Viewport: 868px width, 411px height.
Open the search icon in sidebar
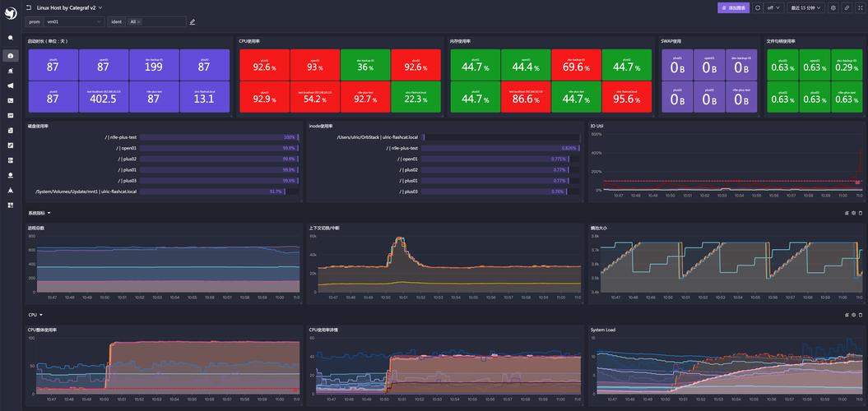[11, 38]
